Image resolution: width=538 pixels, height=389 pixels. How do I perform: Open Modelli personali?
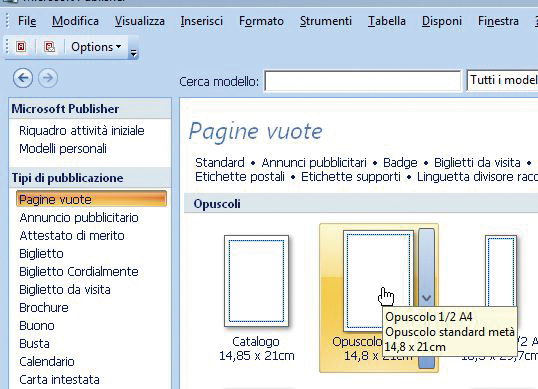(63, 149)
